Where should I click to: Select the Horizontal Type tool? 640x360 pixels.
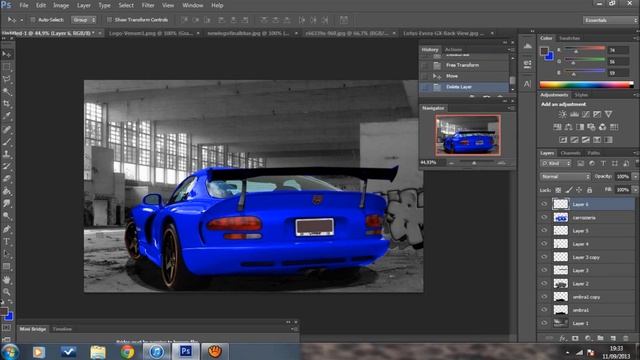point(7,242)
